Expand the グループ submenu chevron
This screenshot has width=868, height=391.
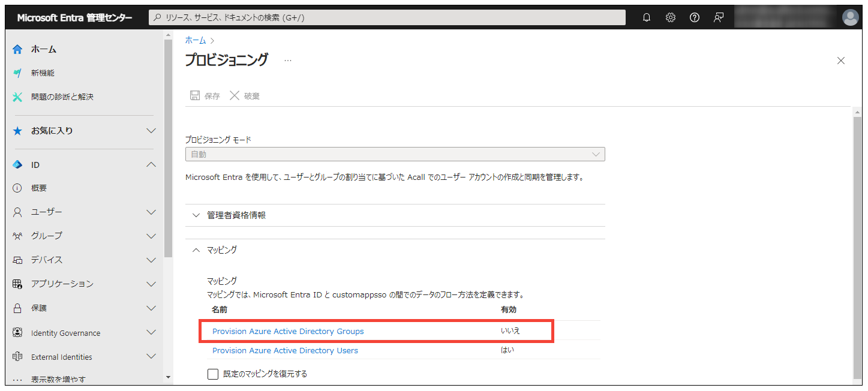[x=152, y=236]
